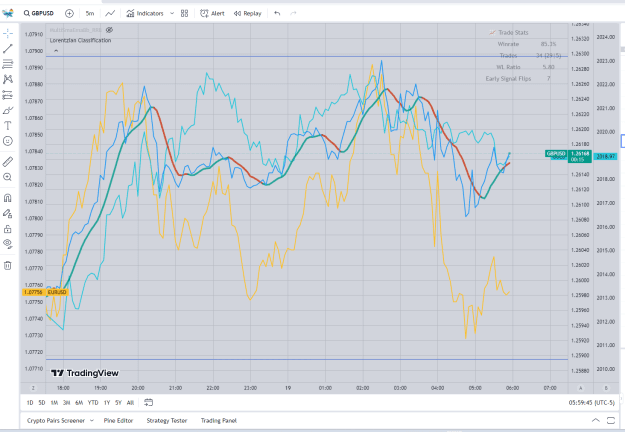Open the Fibonacci retracement tools
Viewport: 625px width, 432px height.
click(8, 64)
